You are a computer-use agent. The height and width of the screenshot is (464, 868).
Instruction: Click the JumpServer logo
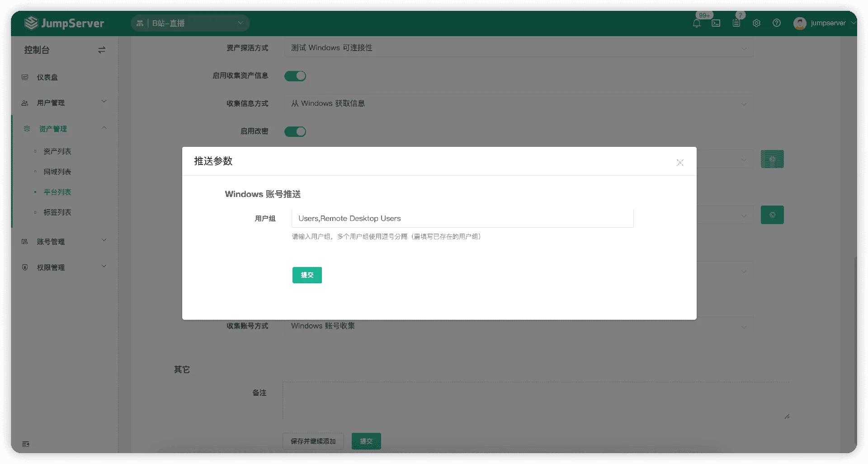coord(64,23)
